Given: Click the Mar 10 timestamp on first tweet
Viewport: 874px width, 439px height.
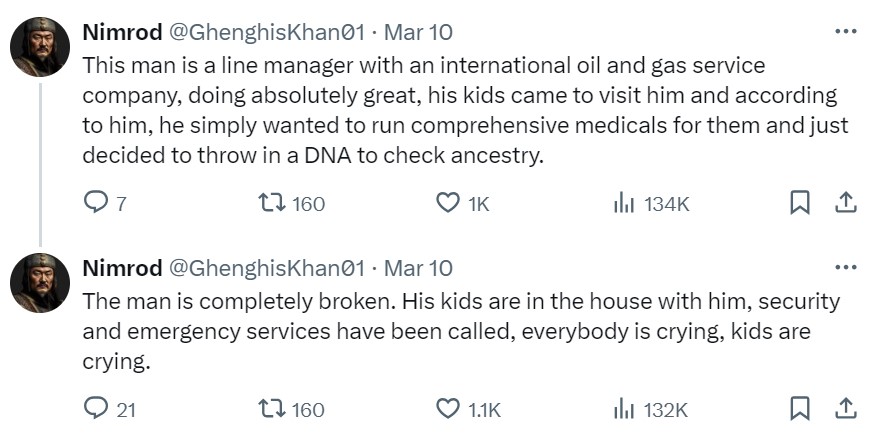Looking at the screenshot, I should tap(418, 32).
